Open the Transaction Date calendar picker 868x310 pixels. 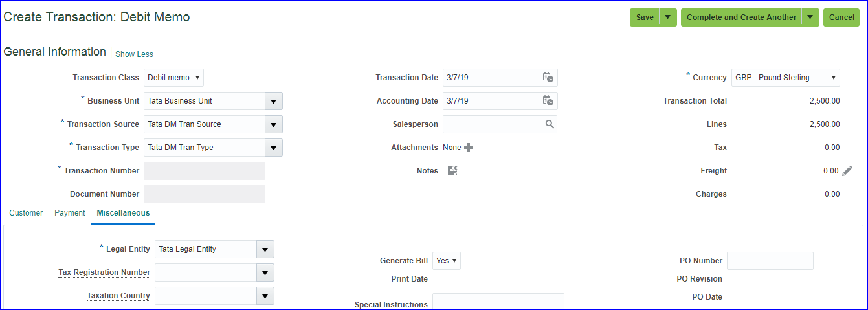click(x=548, y=78)
